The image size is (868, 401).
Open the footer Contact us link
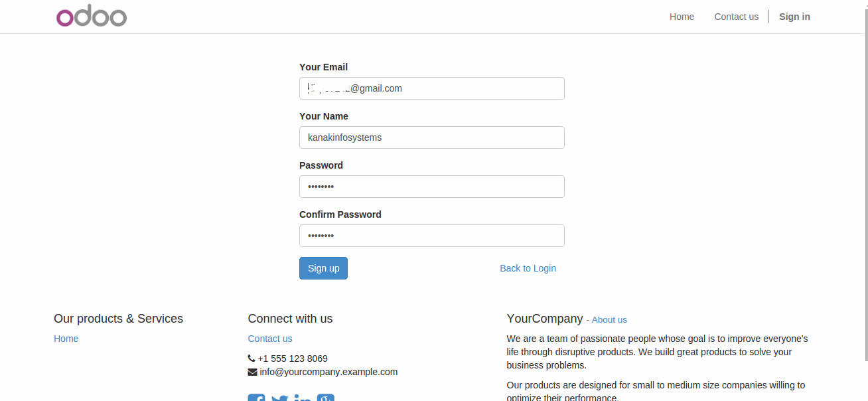pyautogui.click(x=270, y=339)
